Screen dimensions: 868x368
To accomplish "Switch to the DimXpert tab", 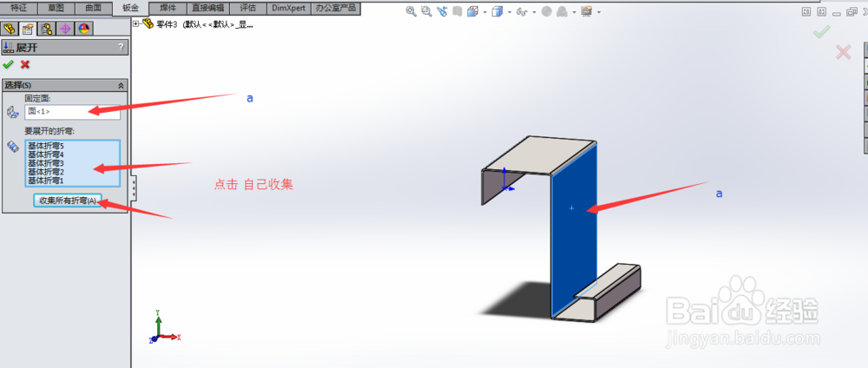I will 288,9.
